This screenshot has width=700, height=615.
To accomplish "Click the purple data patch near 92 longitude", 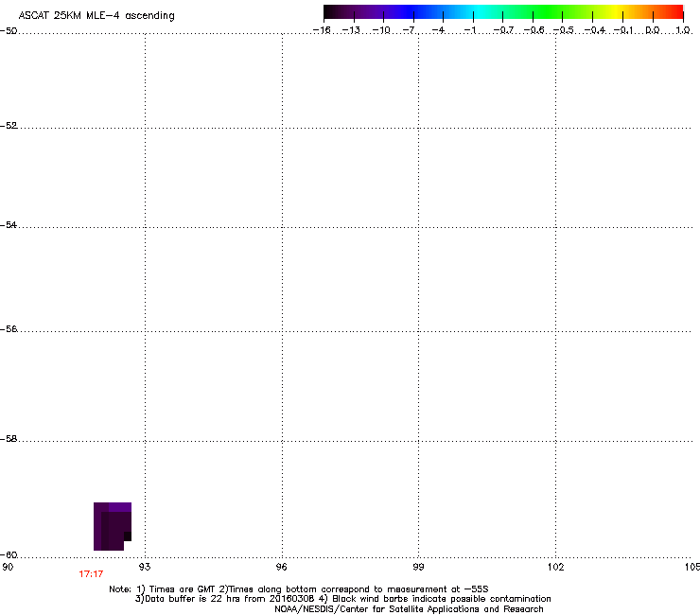I will point(113,526).
